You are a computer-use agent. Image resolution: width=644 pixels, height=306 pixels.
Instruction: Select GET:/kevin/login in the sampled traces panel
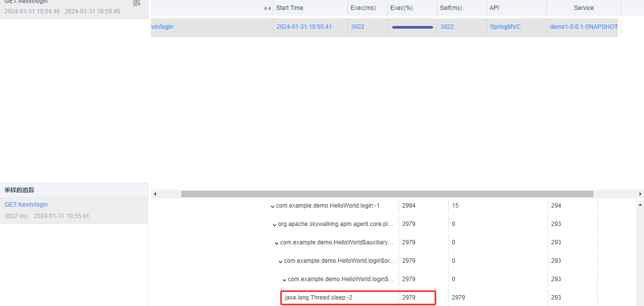pos(26,204)
